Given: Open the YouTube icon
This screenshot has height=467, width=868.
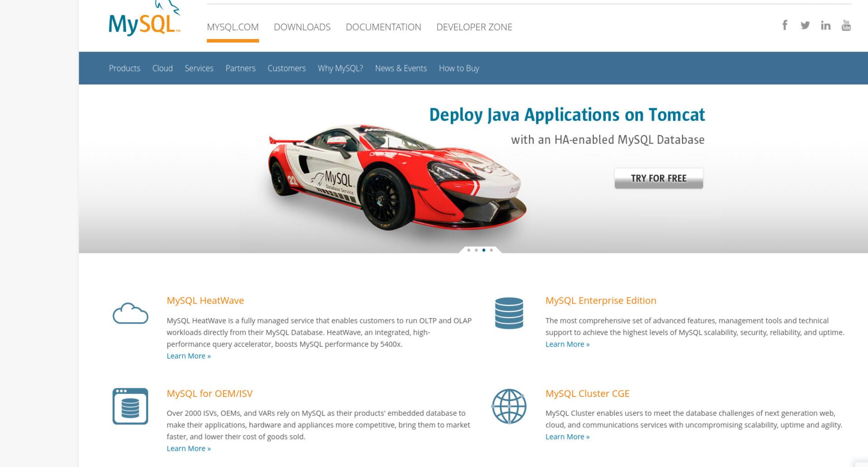Looking at the screenshot, I should (x=846, y=25).
